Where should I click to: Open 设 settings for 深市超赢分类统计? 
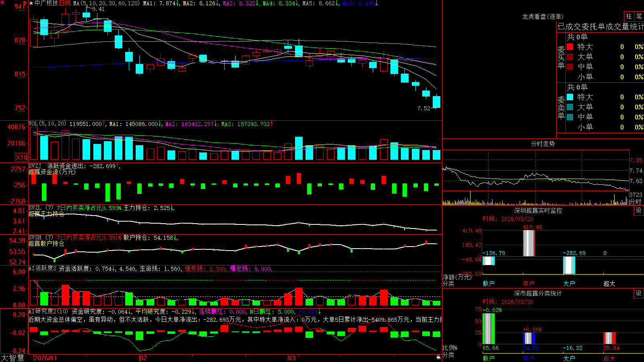639,293
